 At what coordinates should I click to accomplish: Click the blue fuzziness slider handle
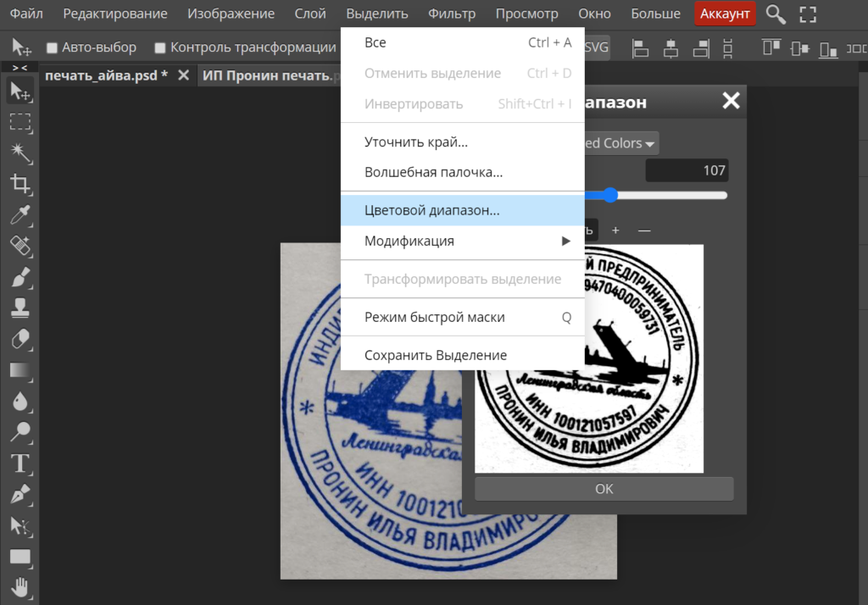(x=609, y=196)
